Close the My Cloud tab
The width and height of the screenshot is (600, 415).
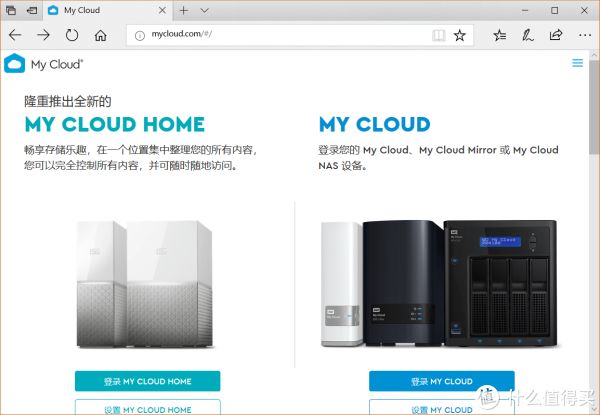click(162, 10)
